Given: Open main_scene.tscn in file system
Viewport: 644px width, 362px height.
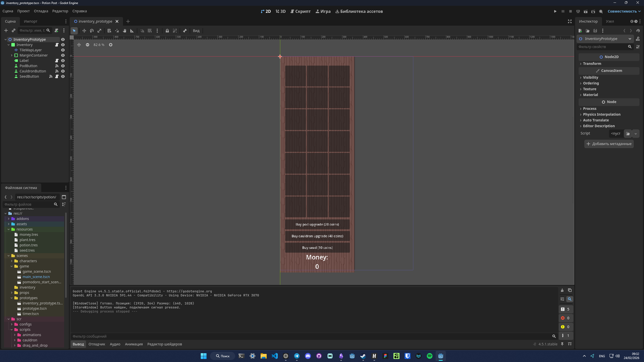Looking at the screenshot, I should pyautogui.click(x=36, y=277).
